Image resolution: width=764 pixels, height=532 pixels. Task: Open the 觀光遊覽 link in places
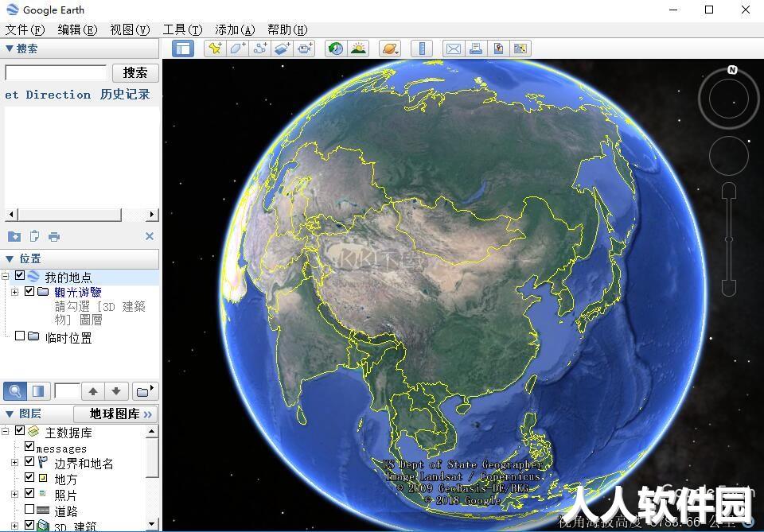78,292
